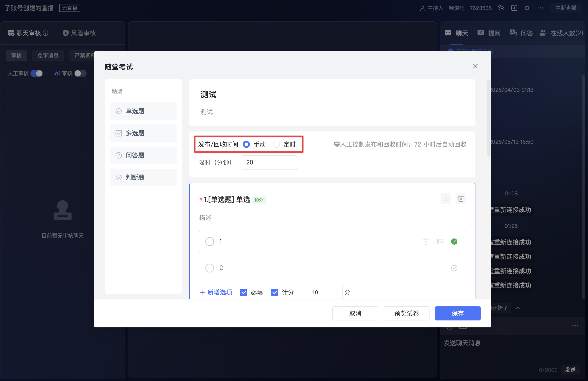This screenshot has height=381, width=588.
Task: Click the green correct-answer check on option 1
Action: click(454, 242)
